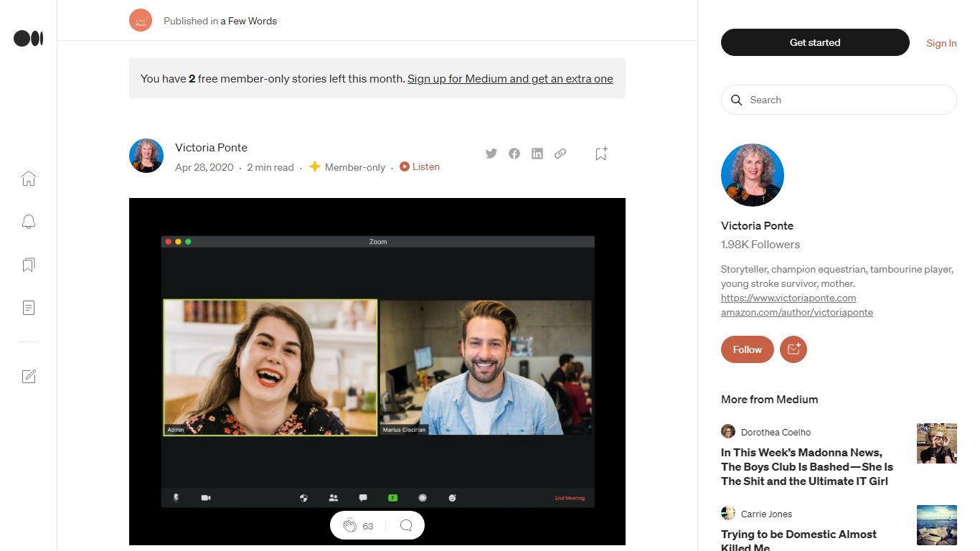980x551 pixels.
Task: Select the Write story pencil icon
Action: (29, 376)
